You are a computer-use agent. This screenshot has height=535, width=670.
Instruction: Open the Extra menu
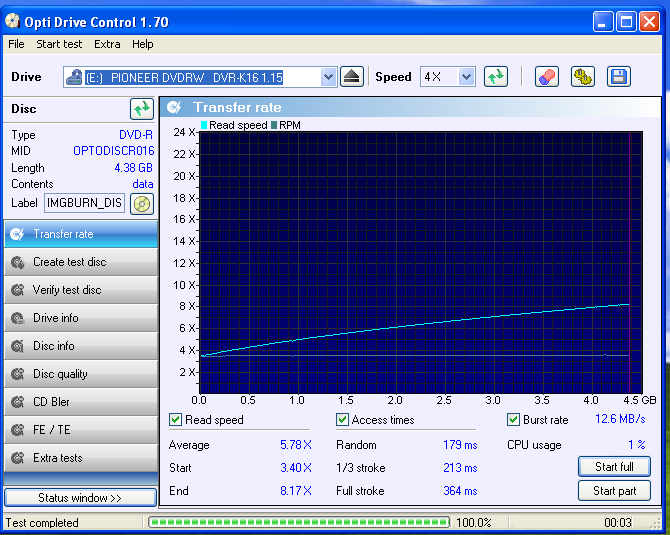tap(107, 44)
